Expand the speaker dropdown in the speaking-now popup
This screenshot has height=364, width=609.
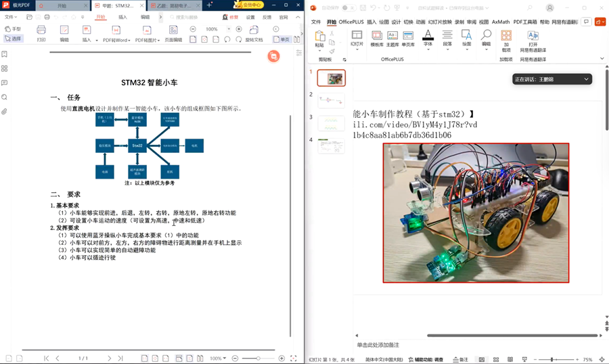[586, 79]
